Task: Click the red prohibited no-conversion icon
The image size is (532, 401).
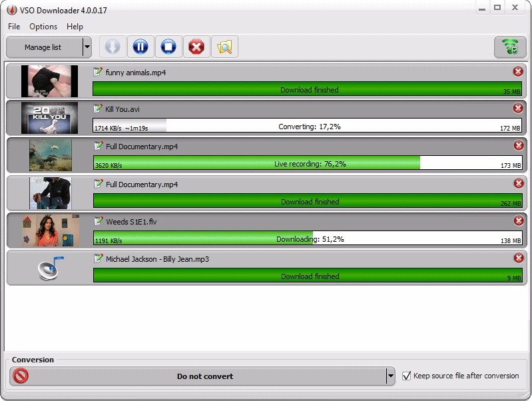Action: (x=21, y=376)
